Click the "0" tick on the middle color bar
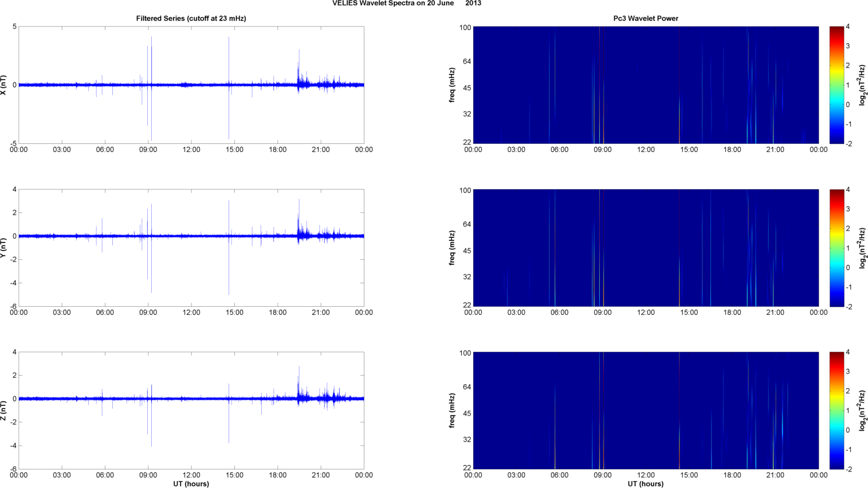 848,268
